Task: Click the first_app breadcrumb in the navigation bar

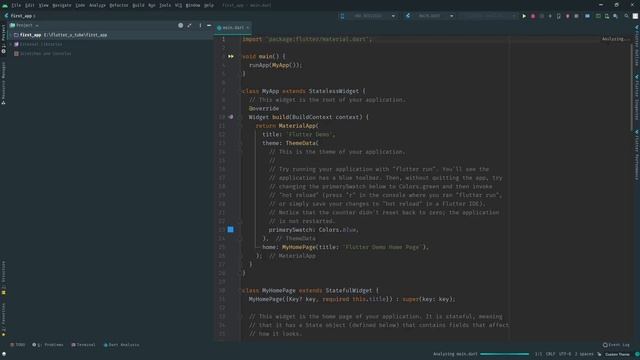Action: 21,16
